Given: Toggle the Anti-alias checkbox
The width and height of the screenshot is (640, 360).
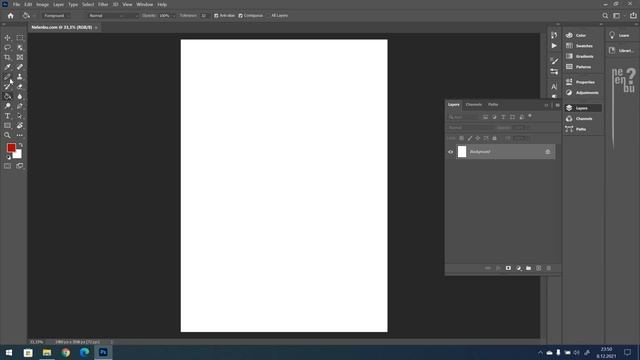Looking at the screenshot, I should tap(216, 16).
